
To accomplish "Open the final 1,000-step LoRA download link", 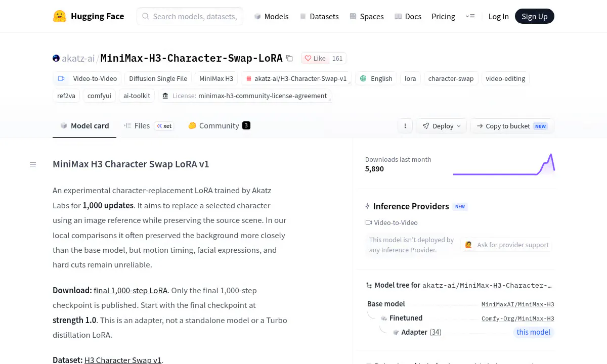I will click(131, 290).
